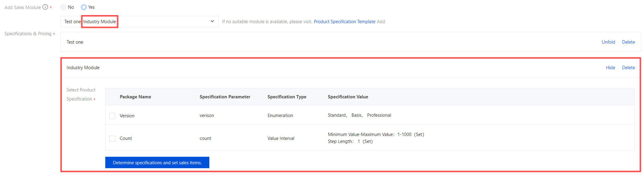
Task: Select the No radio button
Action: (x=63, y=7)
